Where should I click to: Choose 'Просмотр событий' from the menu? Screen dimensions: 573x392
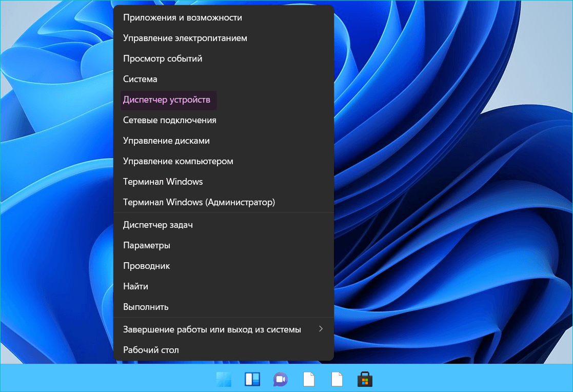tap(163, 58)
